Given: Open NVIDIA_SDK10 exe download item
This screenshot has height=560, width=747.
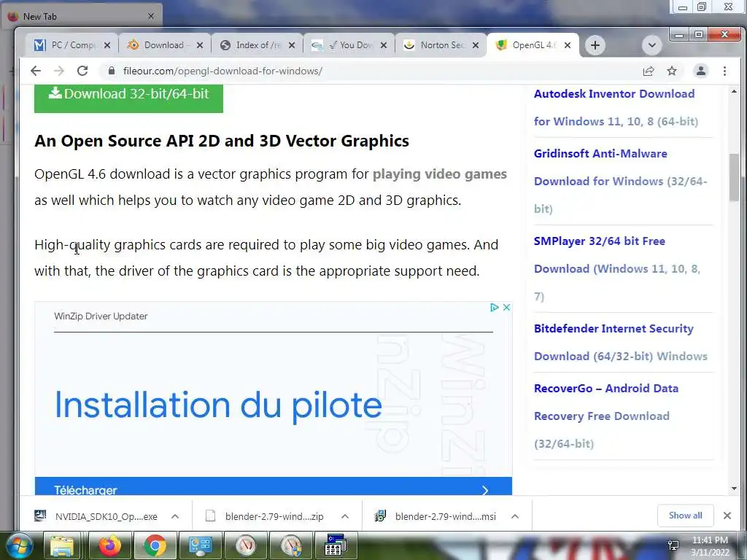Looking at the screenshot, I should 98,516.
